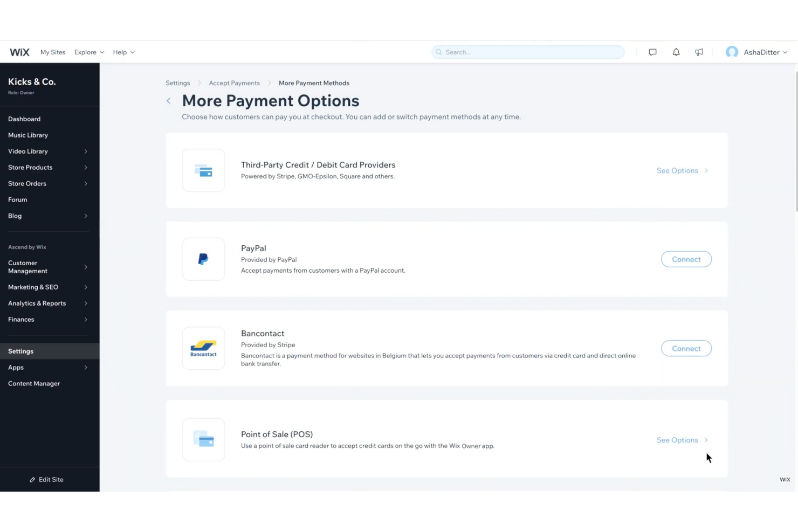Click the Third-Party credit card icon
The width and height of the screenshot is (798, 532).
(x=203, y=170)
